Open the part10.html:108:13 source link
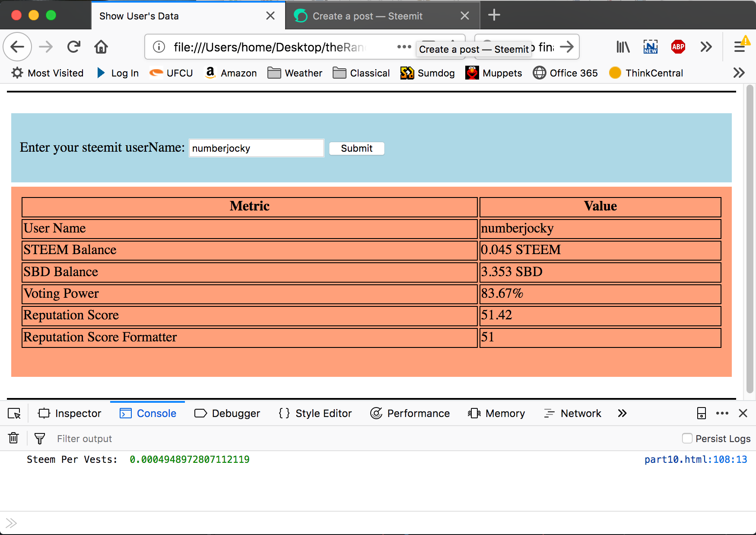The width and height of the screenshot is (756, 535). click(x=696, y=459)
